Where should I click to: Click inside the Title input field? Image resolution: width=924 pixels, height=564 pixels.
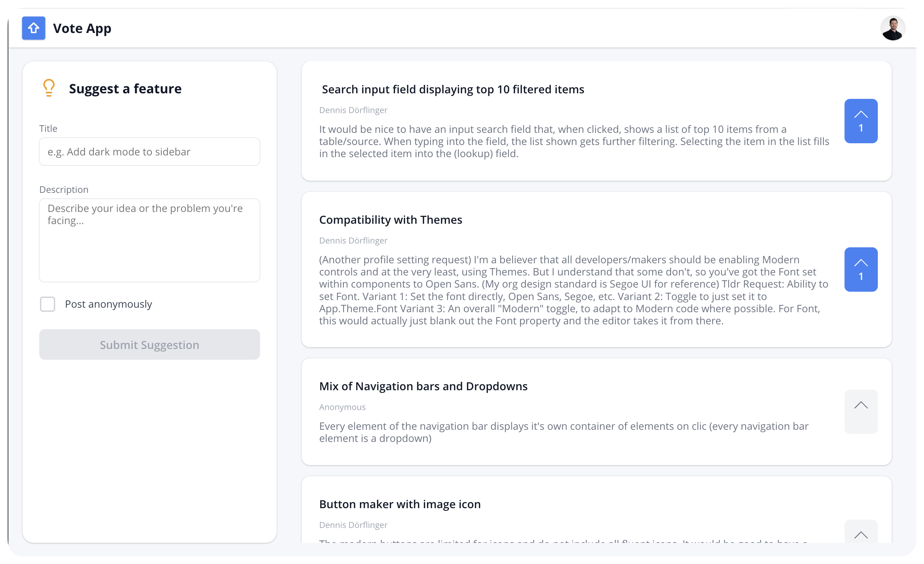point(149,151)
